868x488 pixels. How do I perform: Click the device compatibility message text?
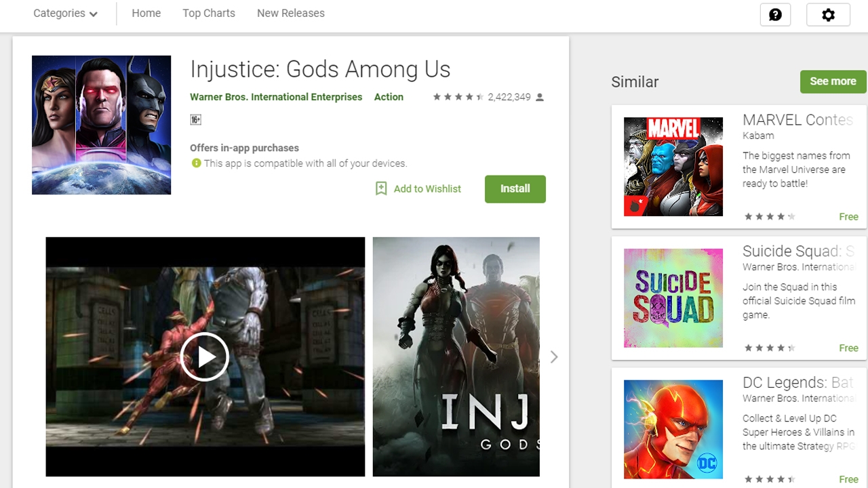(305, 163)
